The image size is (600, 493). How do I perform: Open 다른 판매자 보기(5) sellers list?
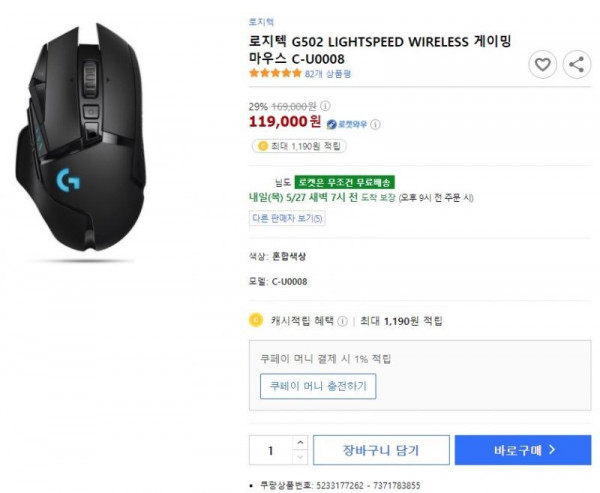pyautogui.click(x=287, y=219)
